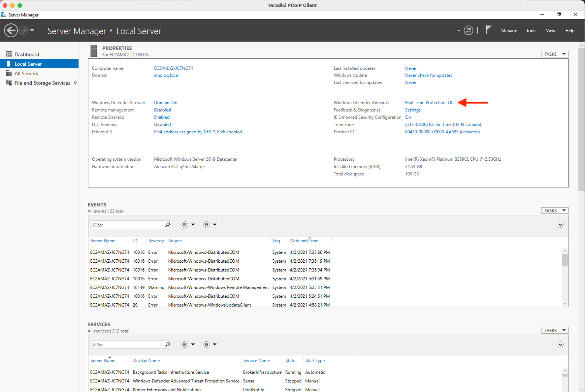The image size is (585, 392).
Task: Select the Windows Remote Management warning event
Action: pos(325,287)
